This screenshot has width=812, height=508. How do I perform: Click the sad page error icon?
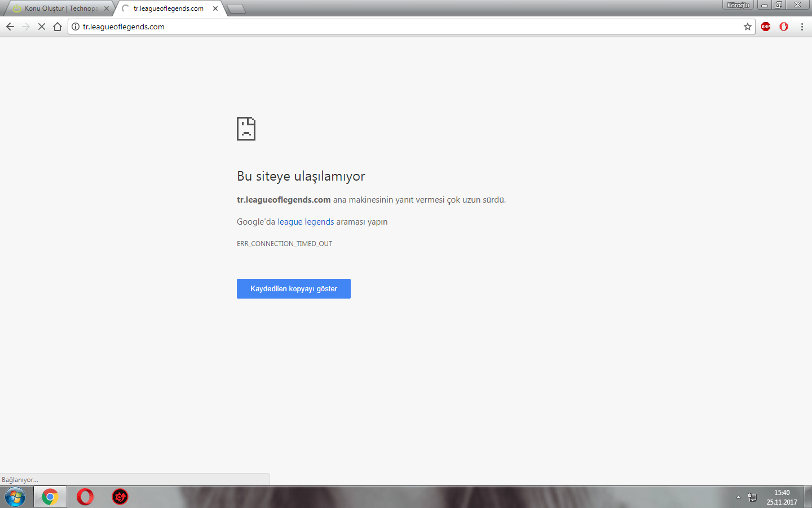pos(246,129)
